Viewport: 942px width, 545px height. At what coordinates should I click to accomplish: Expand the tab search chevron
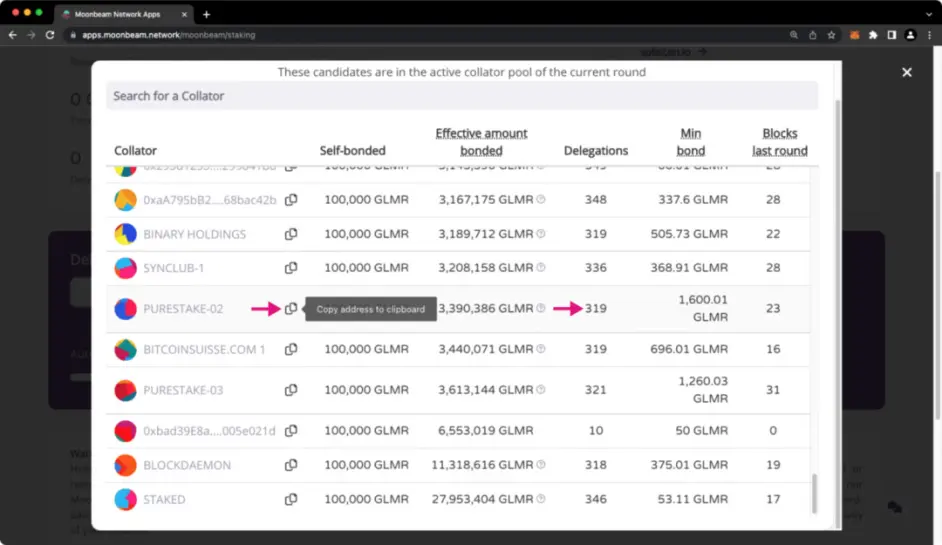[929, 14]
